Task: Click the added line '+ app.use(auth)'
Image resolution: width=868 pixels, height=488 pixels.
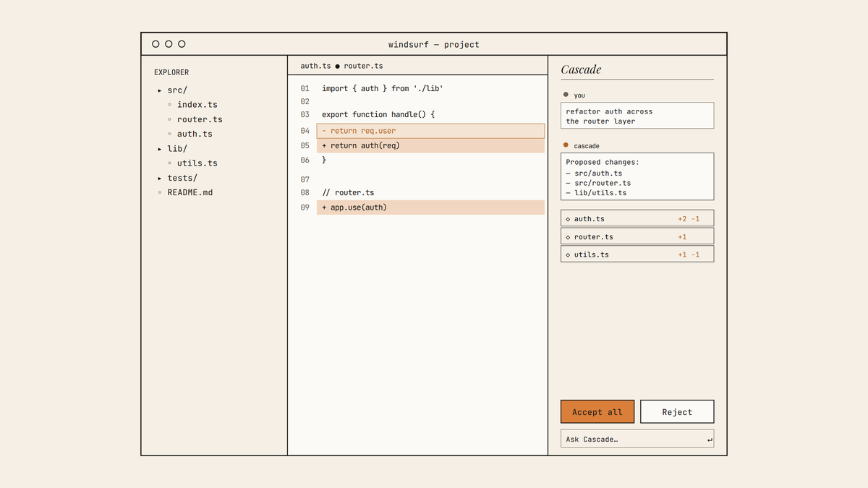Action: point(430,207)
